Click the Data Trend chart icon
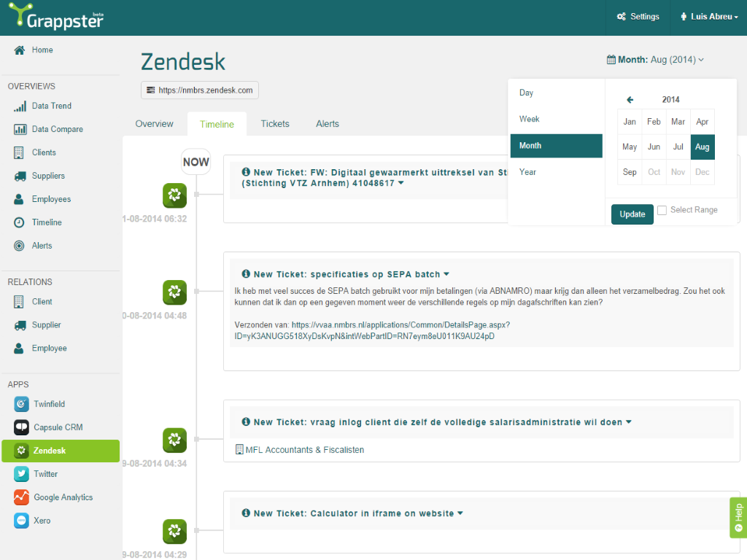 pyautogui.click(x=20, y=106)
